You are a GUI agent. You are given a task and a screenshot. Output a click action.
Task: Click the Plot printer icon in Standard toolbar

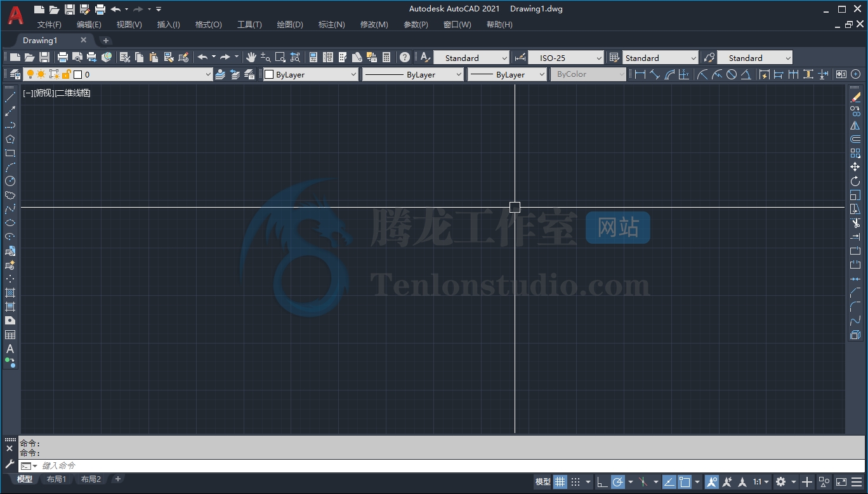(63, 57)
